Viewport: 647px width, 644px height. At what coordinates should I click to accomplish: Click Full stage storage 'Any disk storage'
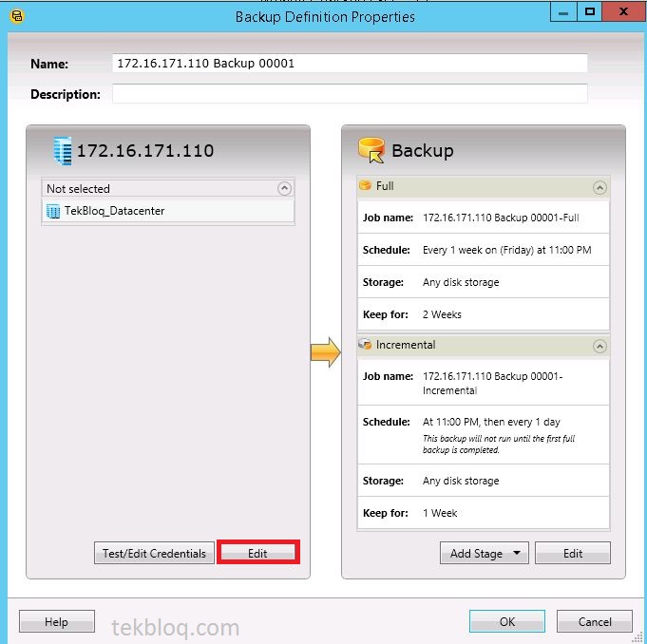(461, 282)
